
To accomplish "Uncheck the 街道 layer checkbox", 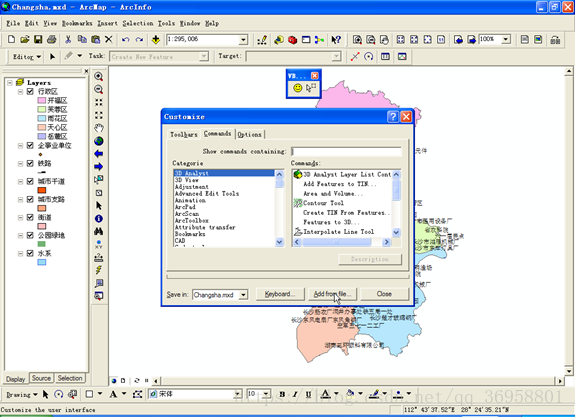I will 30,217.
